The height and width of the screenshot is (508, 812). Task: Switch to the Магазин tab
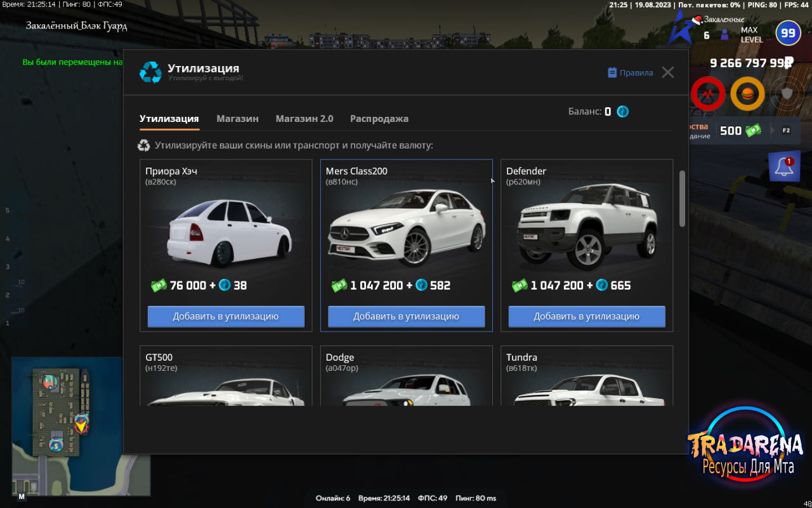point(237,119)
